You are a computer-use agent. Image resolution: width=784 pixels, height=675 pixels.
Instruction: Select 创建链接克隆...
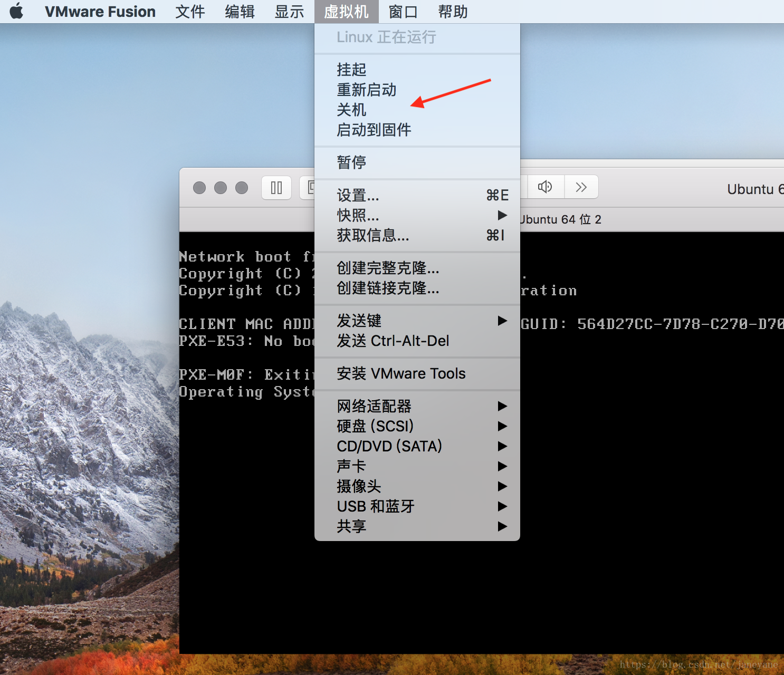(x=417, y=288)
